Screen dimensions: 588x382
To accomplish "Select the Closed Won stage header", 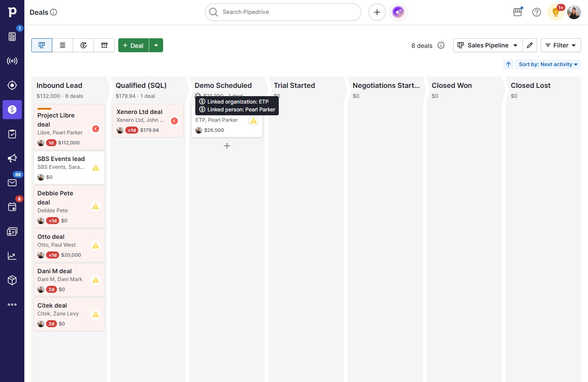I will click(x=452, y=85).
